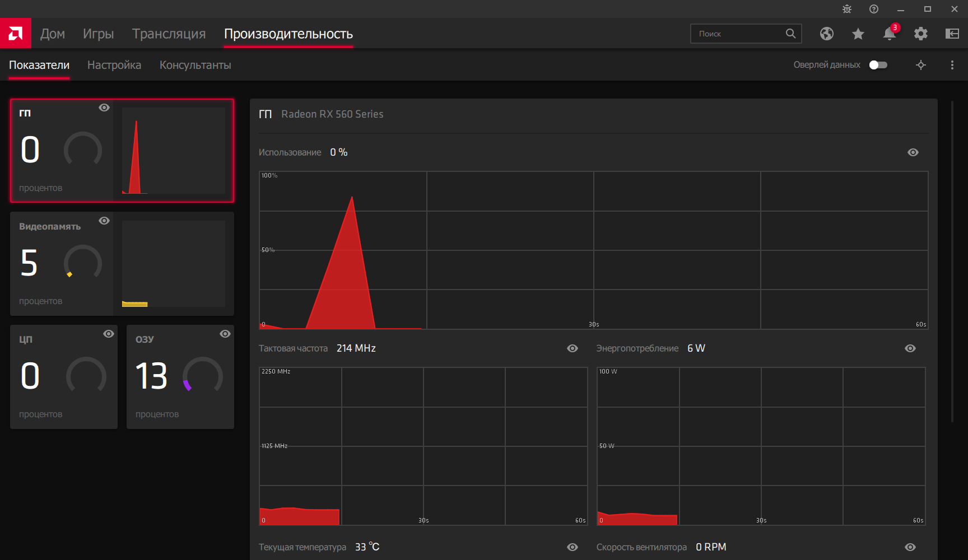Click the search magnifier icon
The image size is (968, 560).
pyautogui.click(x=790, y=34)
